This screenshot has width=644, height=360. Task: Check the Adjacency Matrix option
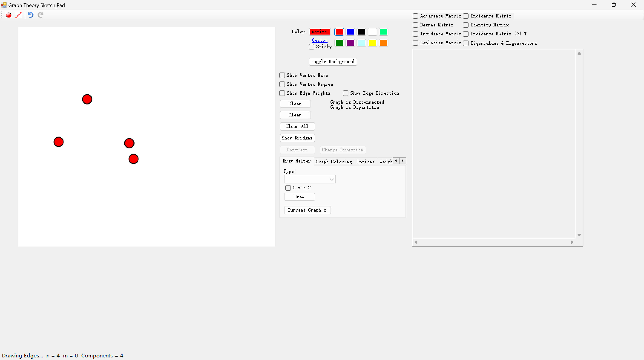pyautogui.click(x=415, y=16)
